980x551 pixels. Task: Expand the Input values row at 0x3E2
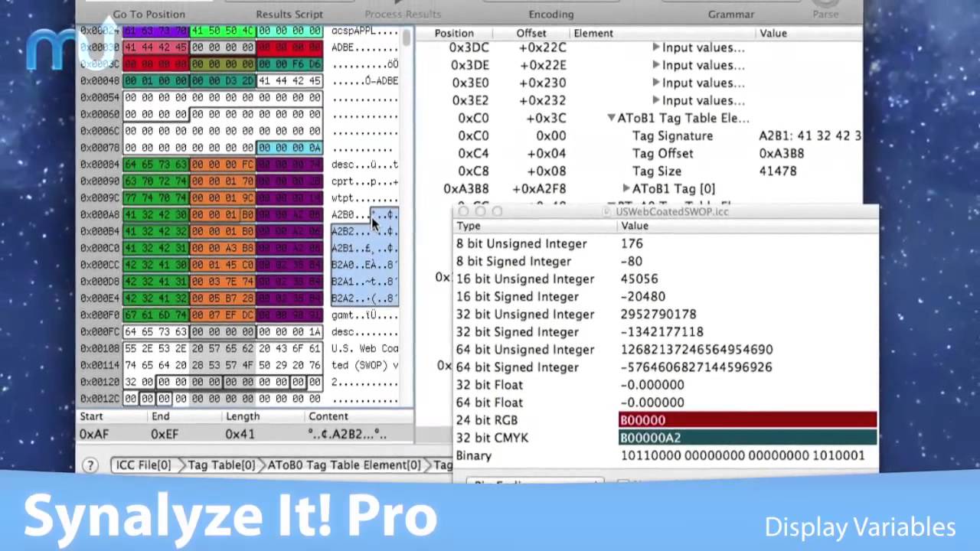655,100
